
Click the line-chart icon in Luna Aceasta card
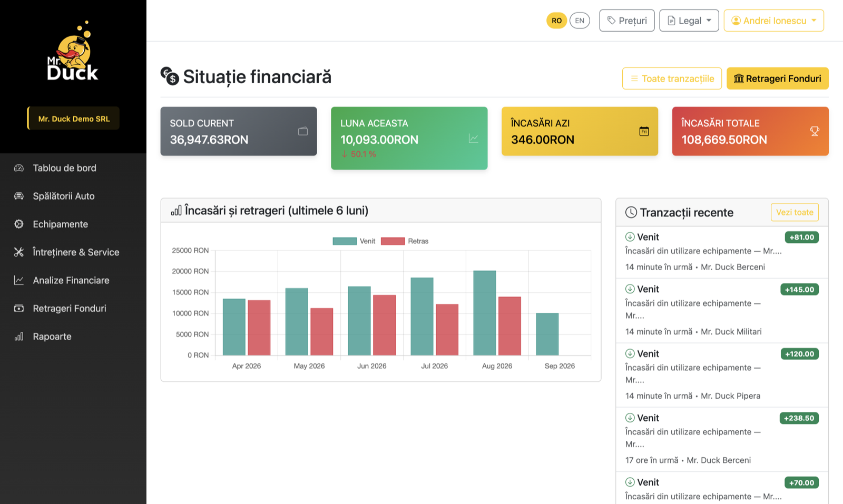point(474,138)
